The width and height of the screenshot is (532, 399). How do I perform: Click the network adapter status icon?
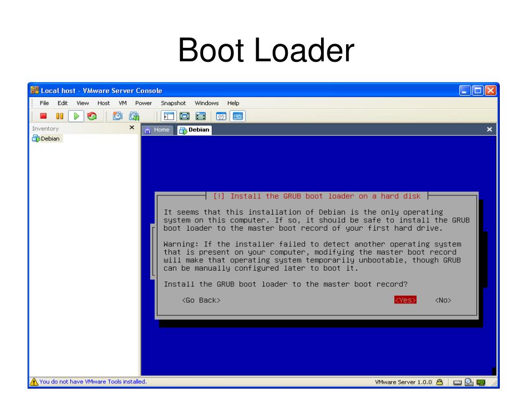click(481, 382)
